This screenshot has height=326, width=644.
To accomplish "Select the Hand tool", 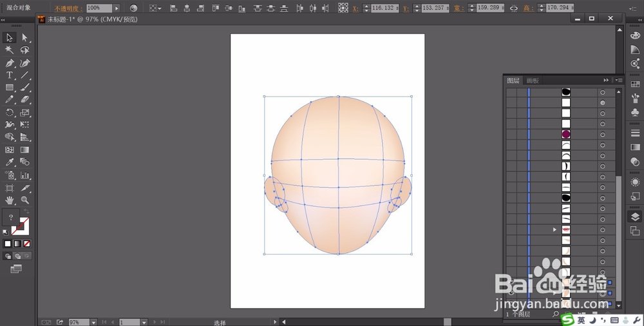I will click(10, 200).
